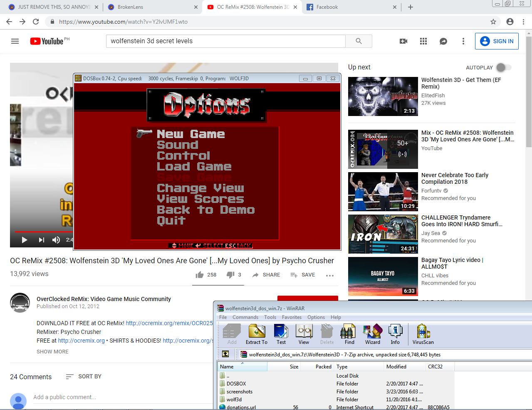Click the browser address bar URL
532x410 pixels.
(123, 22)
